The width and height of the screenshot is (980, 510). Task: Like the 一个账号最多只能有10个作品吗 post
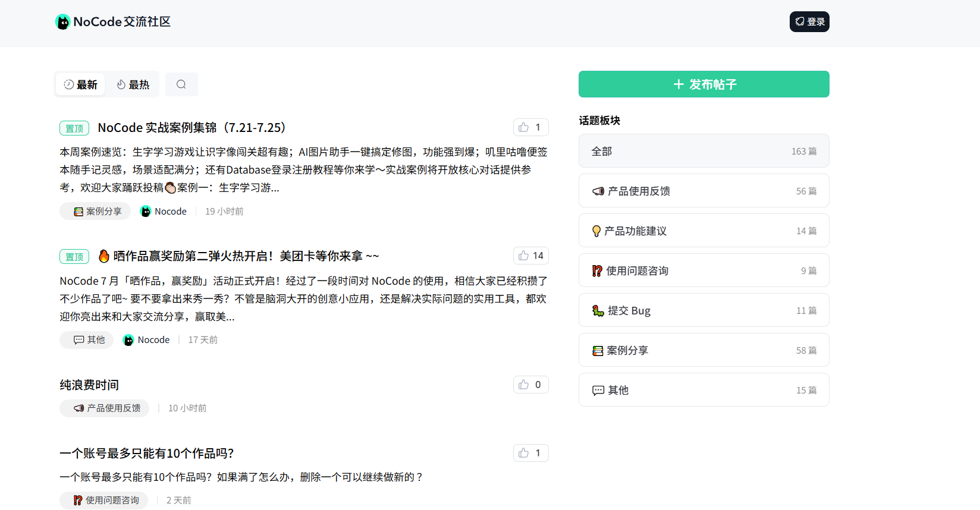click(x=530, y=453)
